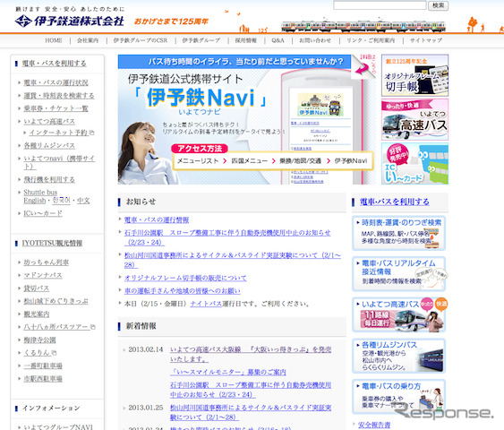Click 車の運転手さんや地域の皆様へのお願い link
504x430 pixels.
tap(183, 291)
